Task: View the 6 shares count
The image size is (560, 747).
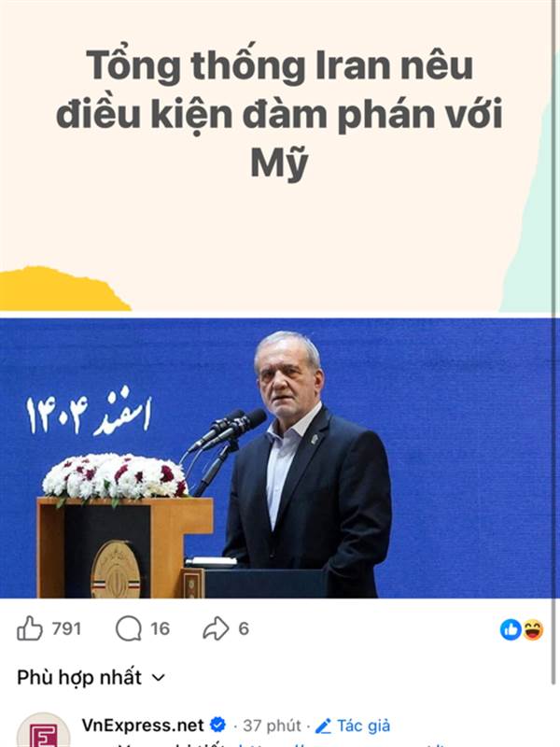Action: [244, 628]
